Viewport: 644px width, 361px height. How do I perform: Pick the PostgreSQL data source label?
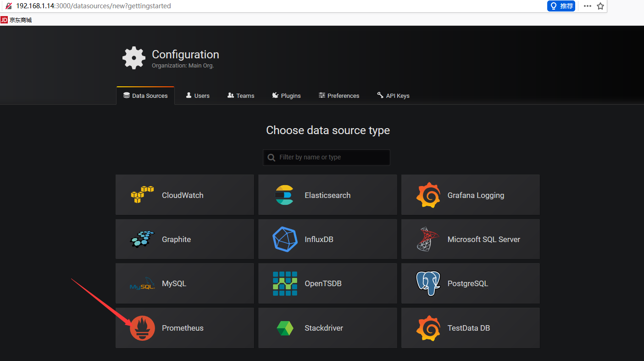coord(468,283)
